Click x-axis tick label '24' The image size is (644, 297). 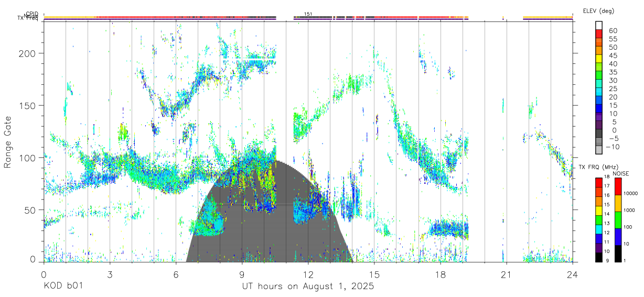[x=573, y=274]
